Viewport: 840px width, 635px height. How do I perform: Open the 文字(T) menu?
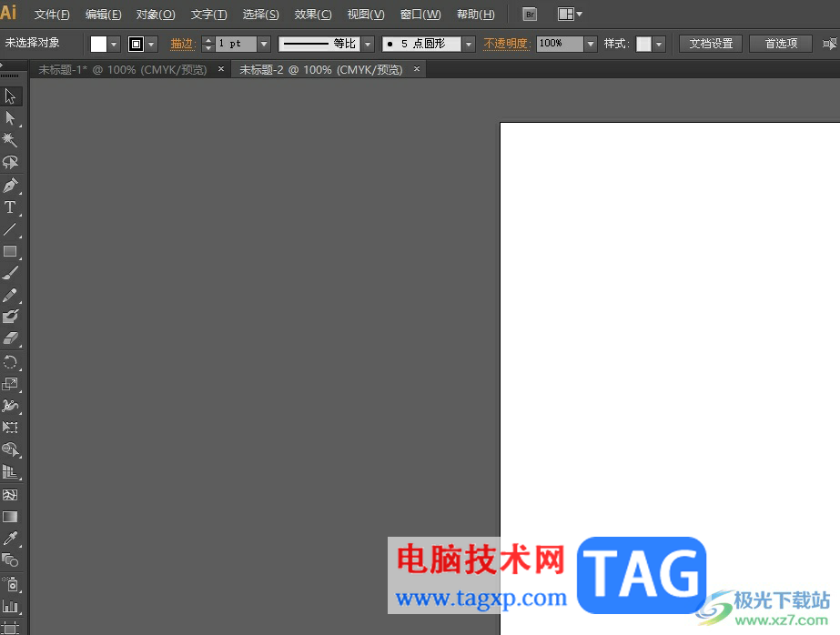209,15
